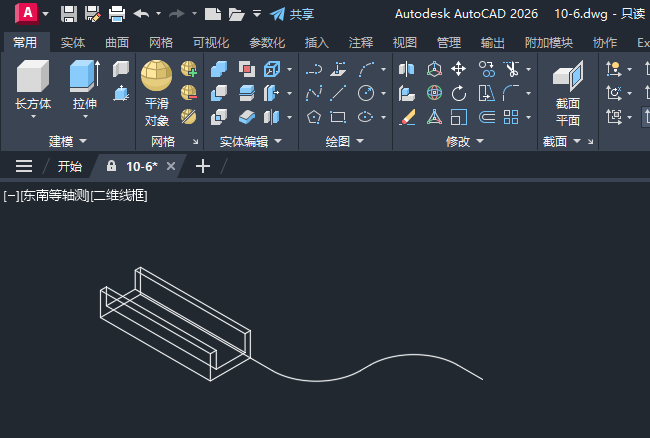
Task: Click the viewport [-] controls label
Action: (x=11, y=195)
